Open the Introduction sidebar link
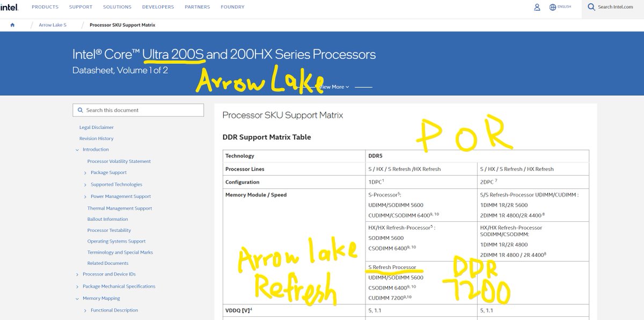Viewport: 644px width, 320px height. pos(96,150)
